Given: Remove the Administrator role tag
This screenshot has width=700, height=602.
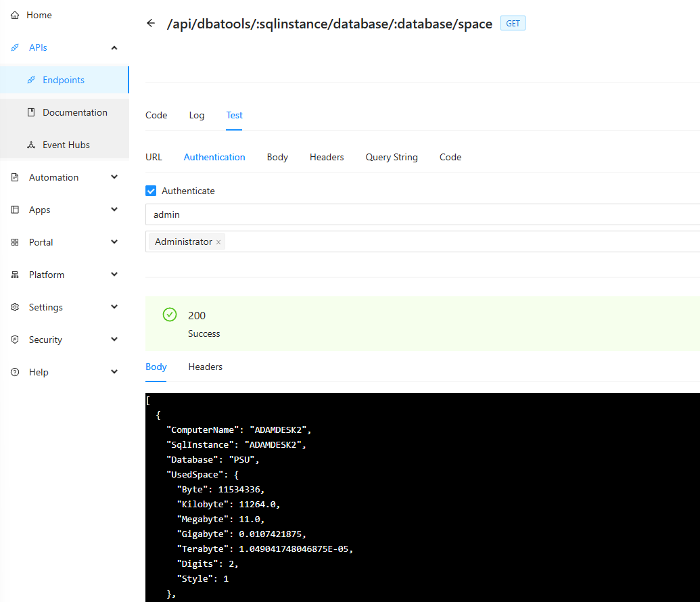Looking at the screenshot, I should [x=218, y=242].
